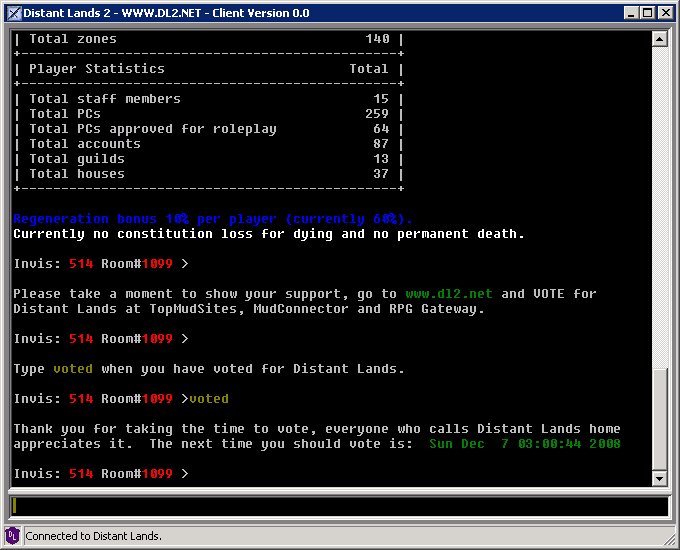Click 'Currently no constitution loss' line
The height and width of the screenshot is (550, 680).
click(269, 234)
